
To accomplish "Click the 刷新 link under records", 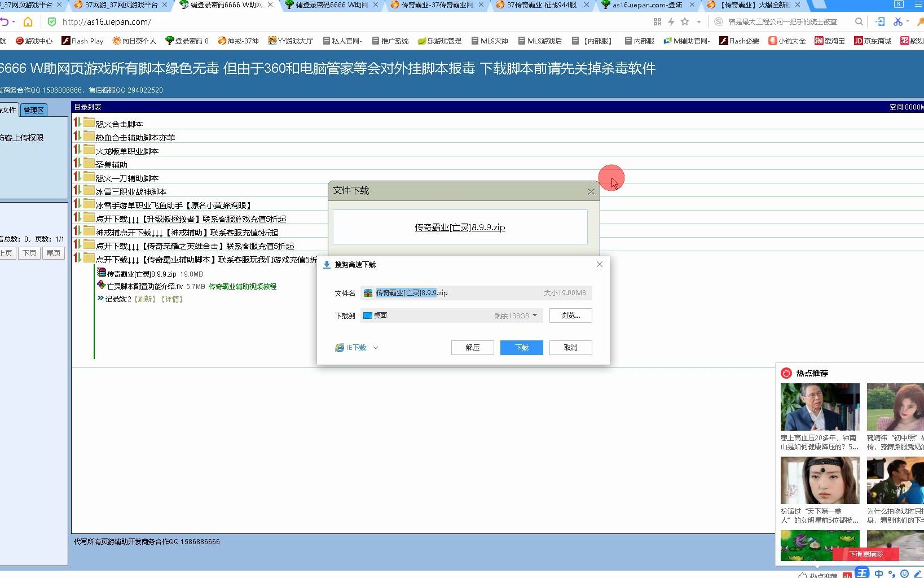I will (x=145, y=299).
